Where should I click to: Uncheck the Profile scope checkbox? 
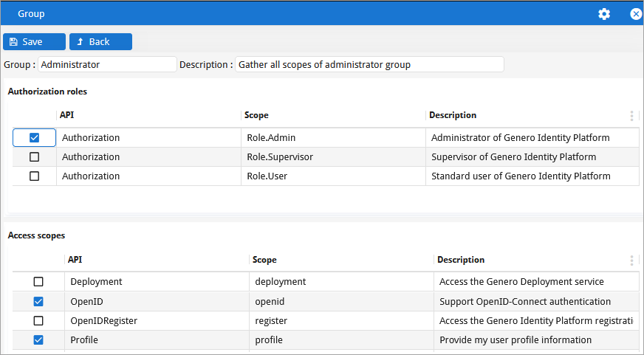pos(38,340)
